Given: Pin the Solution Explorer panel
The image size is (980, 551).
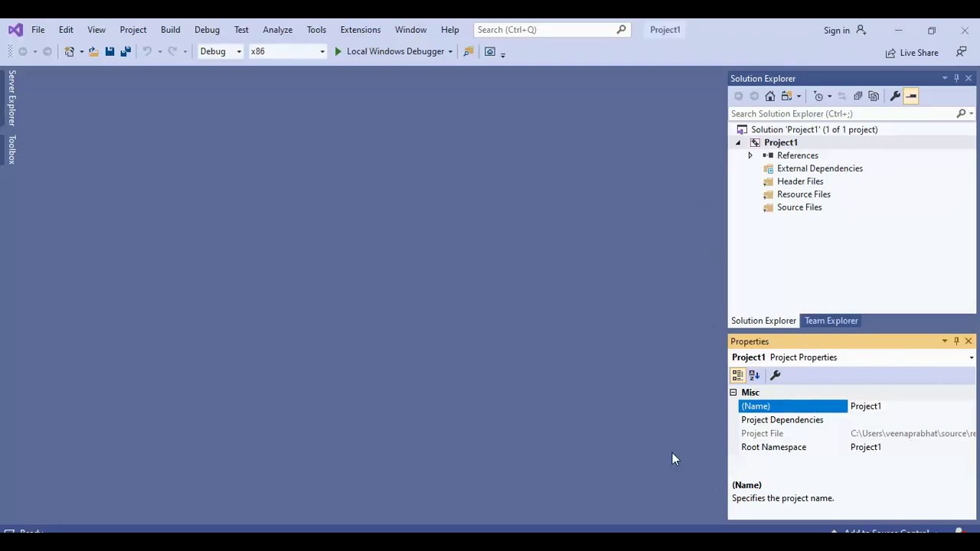Looking at the screenshot, I should click(x=956, y=78).
